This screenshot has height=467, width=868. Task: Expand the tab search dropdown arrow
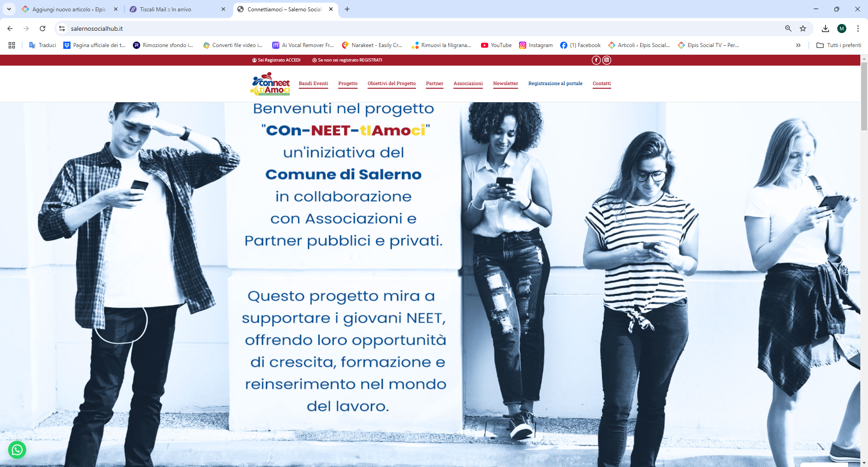click(x=9, y=9)
